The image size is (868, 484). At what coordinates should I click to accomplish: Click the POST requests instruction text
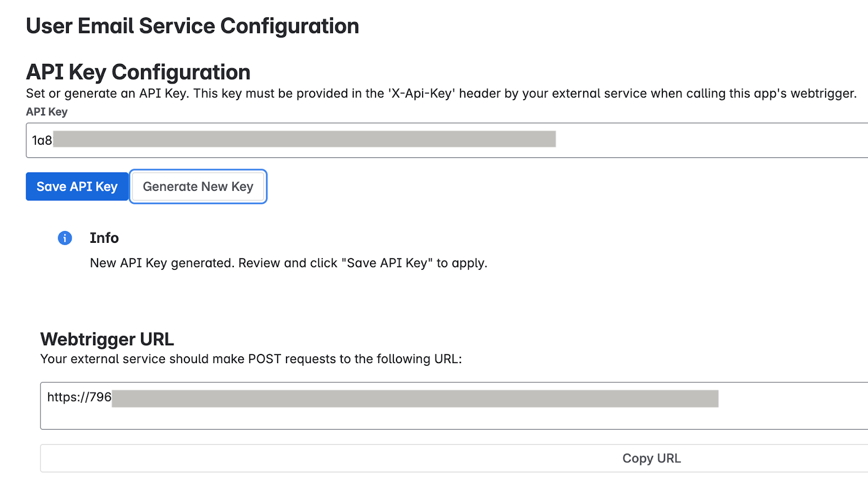click(251, 359)
